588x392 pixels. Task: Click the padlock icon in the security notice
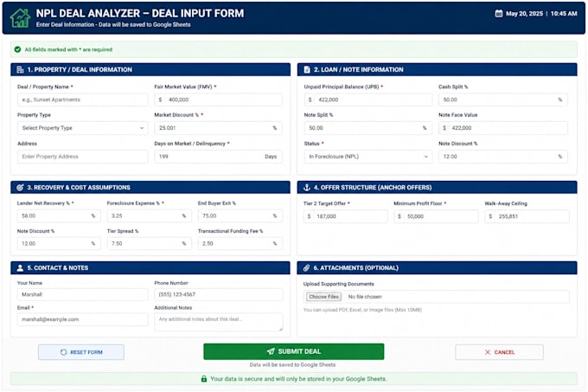point(203,379)
